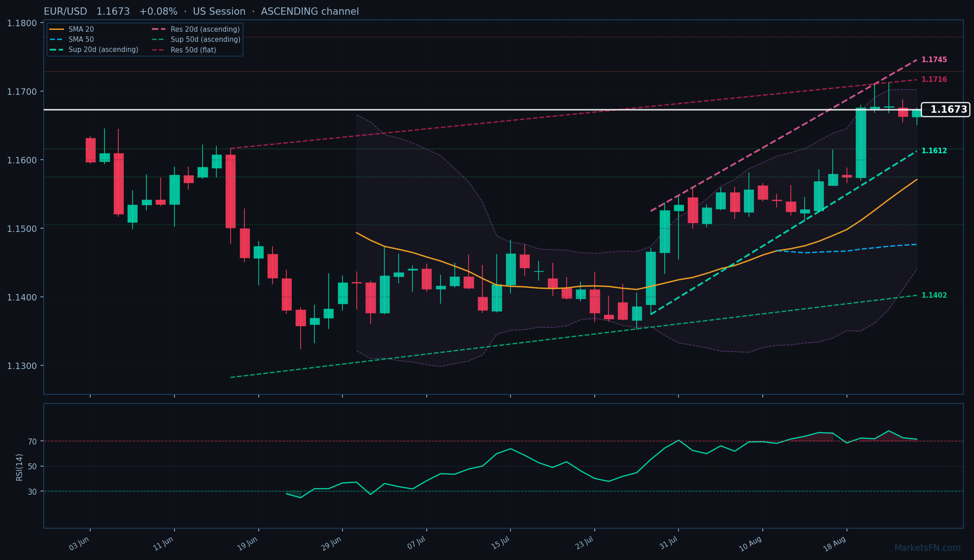The height and width of the screenshot is (560, 974).
Task: Click the Res 20d (ascending) legend entry
Action: click(196, 29)
